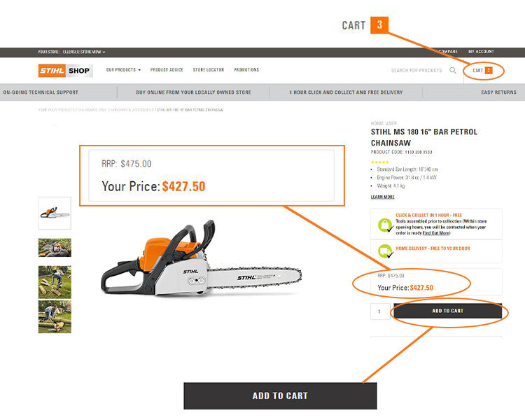Click the Learn More link
The height and width of the screenshot is (420, 525).
tap(382, 197)
